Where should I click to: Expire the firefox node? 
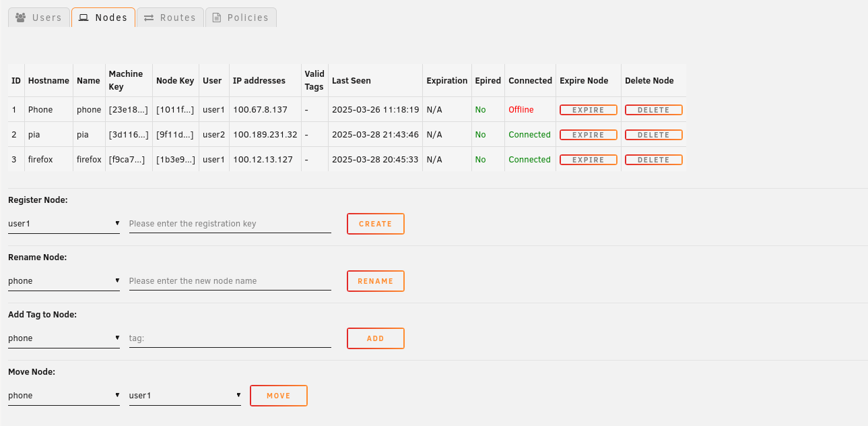(x=588, y=160)
